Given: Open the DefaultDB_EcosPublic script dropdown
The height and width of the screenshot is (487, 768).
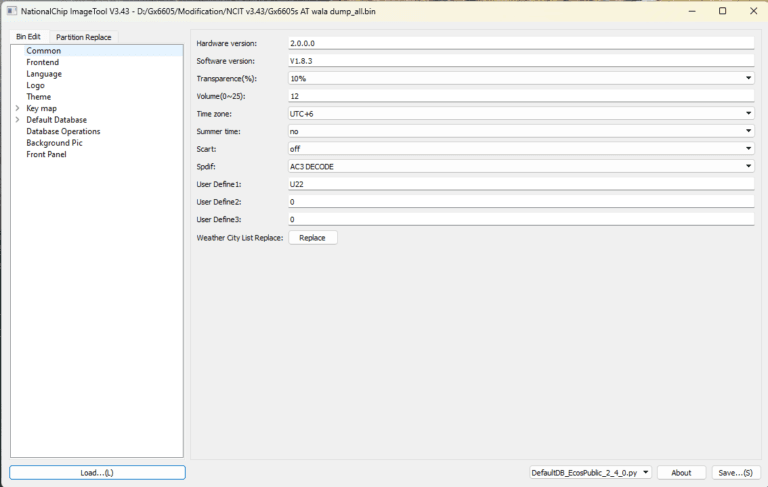Looking at the screenshot, I should [x=591, y=472].
